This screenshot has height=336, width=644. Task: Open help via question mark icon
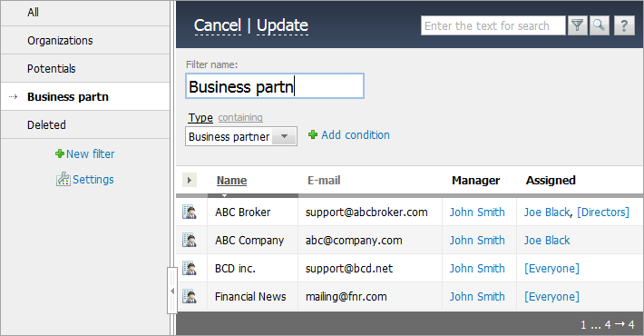624,25
